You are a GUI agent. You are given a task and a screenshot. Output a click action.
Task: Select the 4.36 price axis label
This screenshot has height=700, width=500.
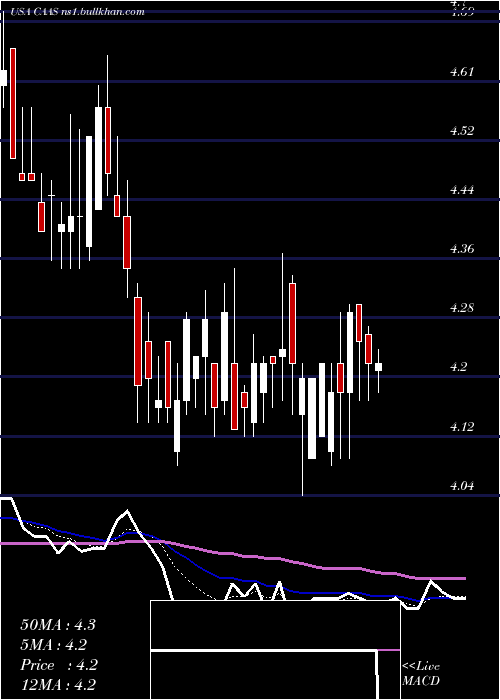462,249
